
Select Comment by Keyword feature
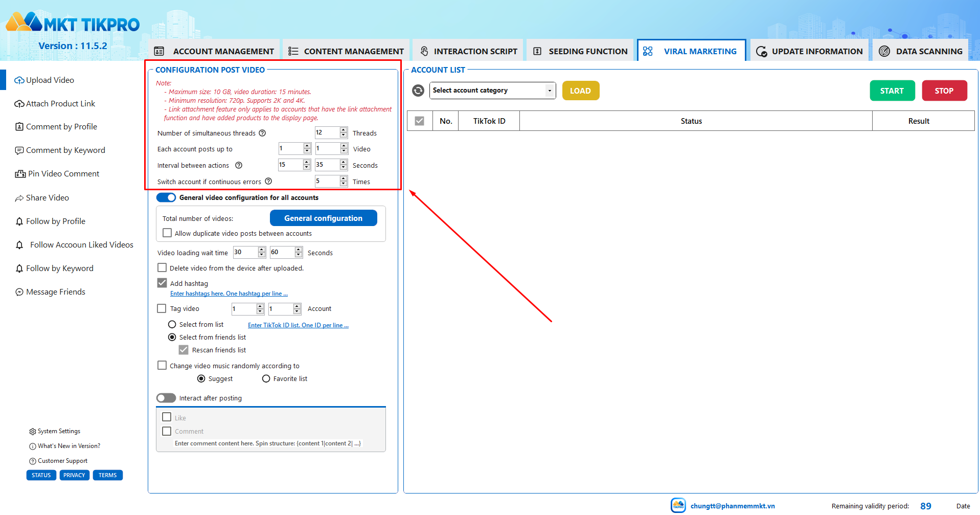pos(60,150)
